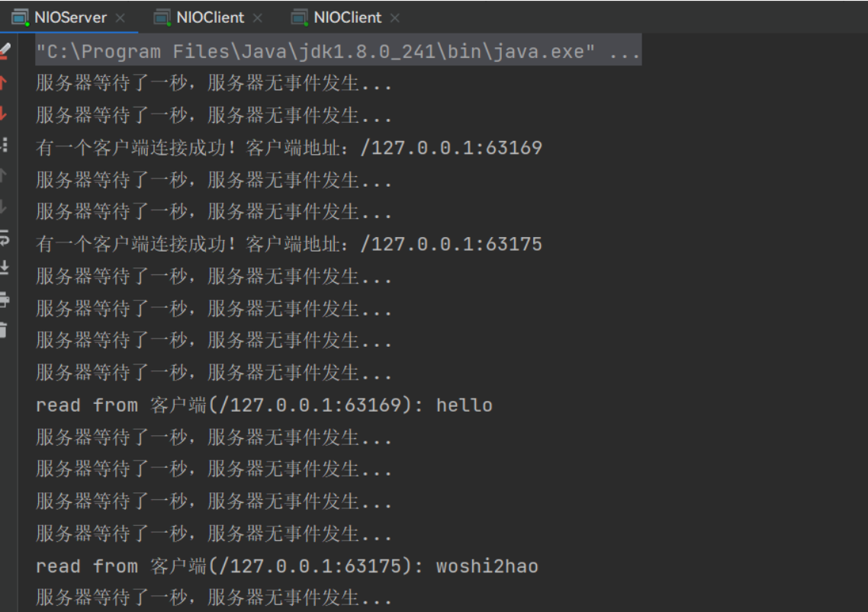
Task: Clear the console with the trash icon
Action: click(3, 330)
